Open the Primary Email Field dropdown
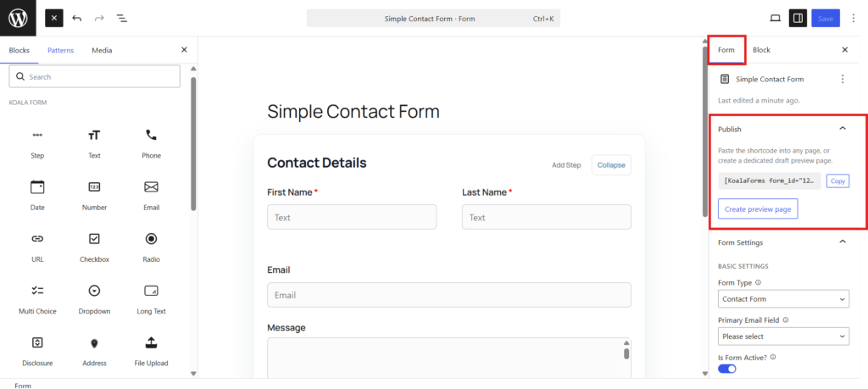Screen dimensions: 868x389 (783, 336)
